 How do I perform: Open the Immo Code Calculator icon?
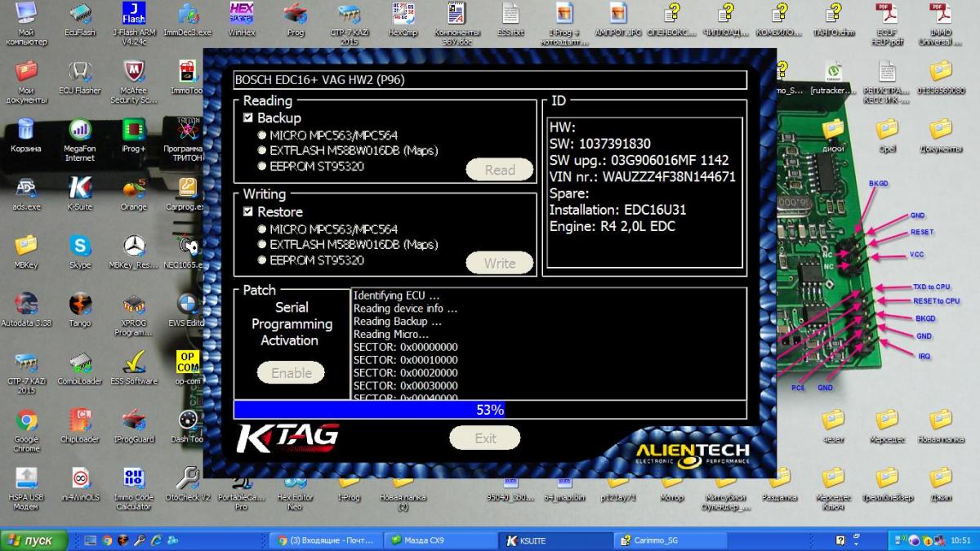pyautogui.click(x=133, y=478)
